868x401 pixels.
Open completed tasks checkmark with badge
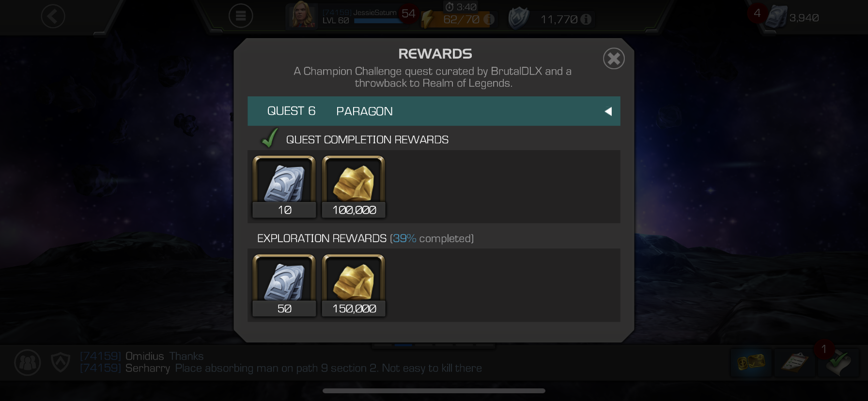pyautogui.click(x=838, y=362)
